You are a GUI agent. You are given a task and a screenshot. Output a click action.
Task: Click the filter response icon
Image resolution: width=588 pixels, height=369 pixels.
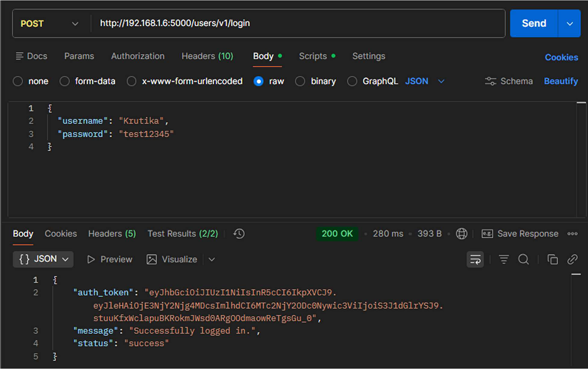point(504,260)
